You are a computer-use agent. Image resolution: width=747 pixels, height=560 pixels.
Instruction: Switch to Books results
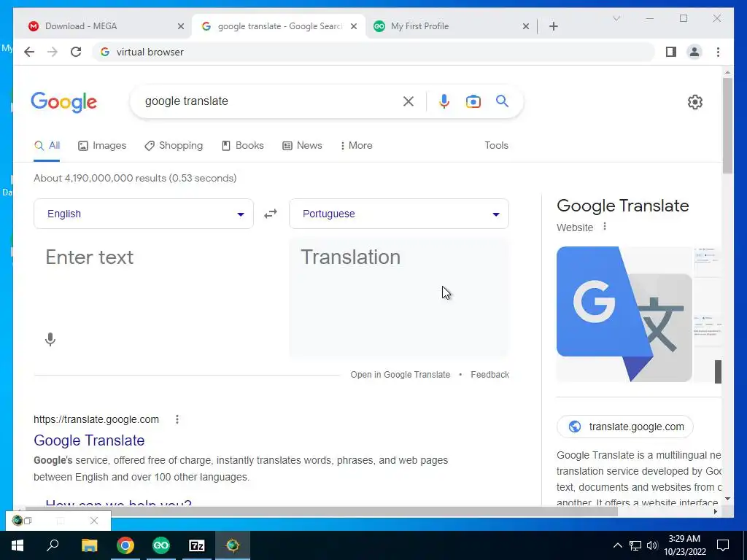pyautogui.click(x=242, y=146)
